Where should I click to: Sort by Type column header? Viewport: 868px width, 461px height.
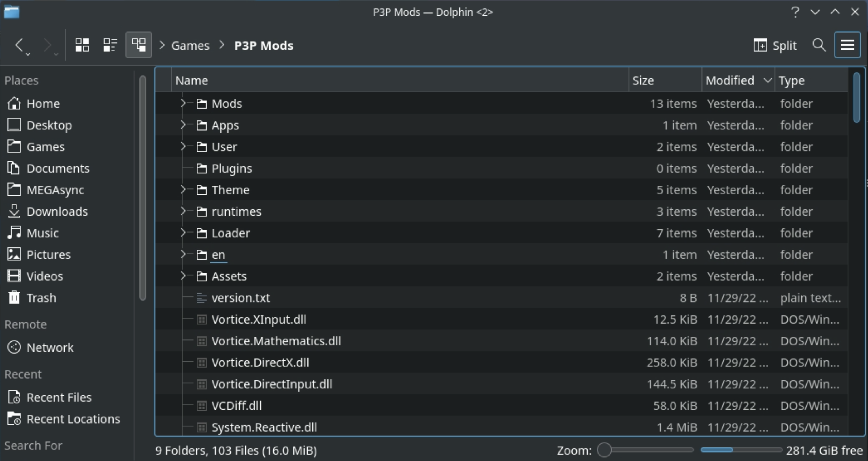[x=811, y=80]
